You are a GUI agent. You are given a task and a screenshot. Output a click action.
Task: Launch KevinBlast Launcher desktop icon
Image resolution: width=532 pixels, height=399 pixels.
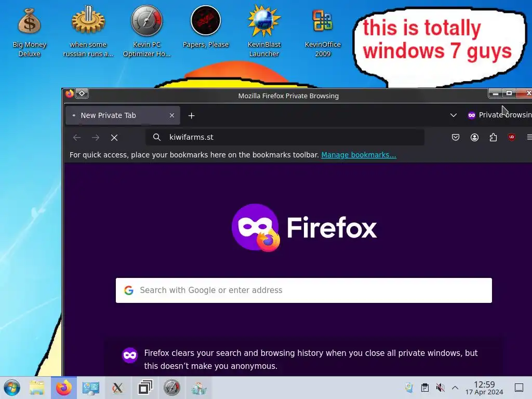(x=264, y=31)
